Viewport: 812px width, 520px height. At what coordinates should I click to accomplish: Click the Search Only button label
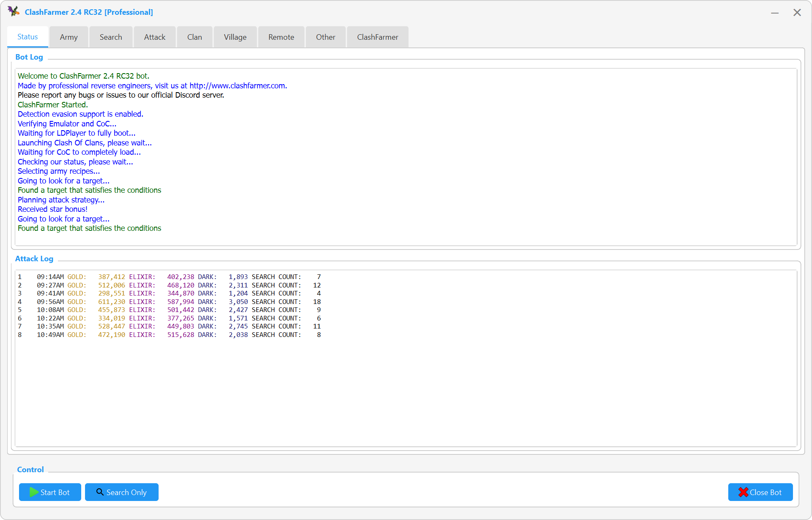(x=126, y=493)
